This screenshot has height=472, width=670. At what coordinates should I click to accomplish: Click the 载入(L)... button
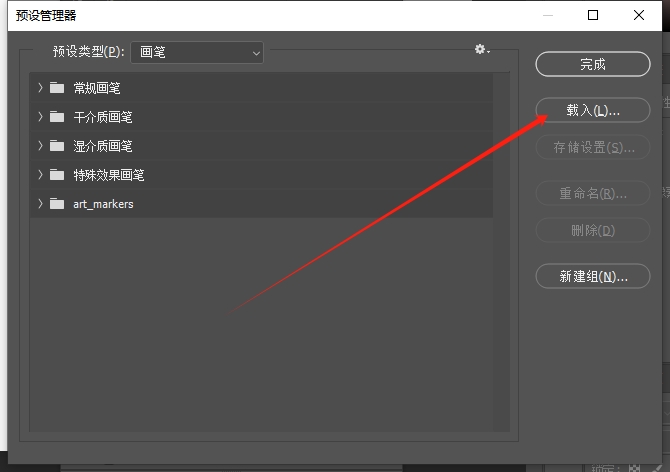593,110
